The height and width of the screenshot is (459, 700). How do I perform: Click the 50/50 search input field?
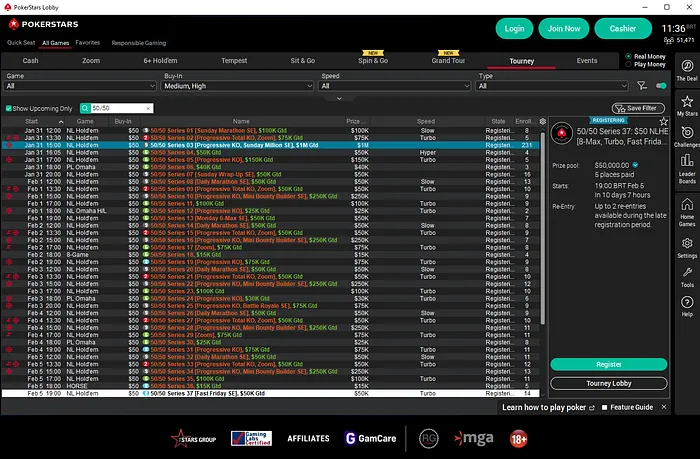pyautogui.click(x=117, y=108)
